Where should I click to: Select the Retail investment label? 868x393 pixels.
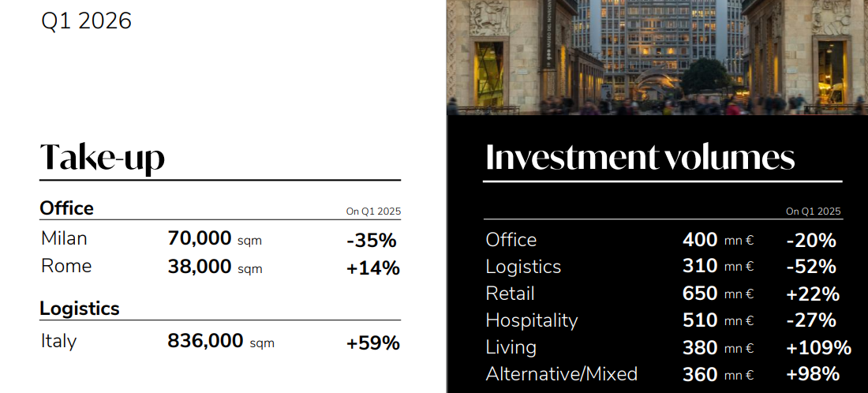click(x=510, y=294)
